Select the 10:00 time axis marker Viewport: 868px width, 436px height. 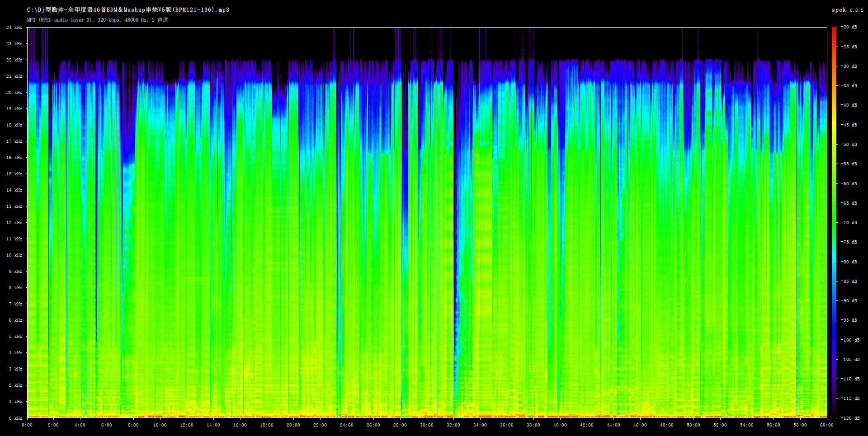pos(160,425)
